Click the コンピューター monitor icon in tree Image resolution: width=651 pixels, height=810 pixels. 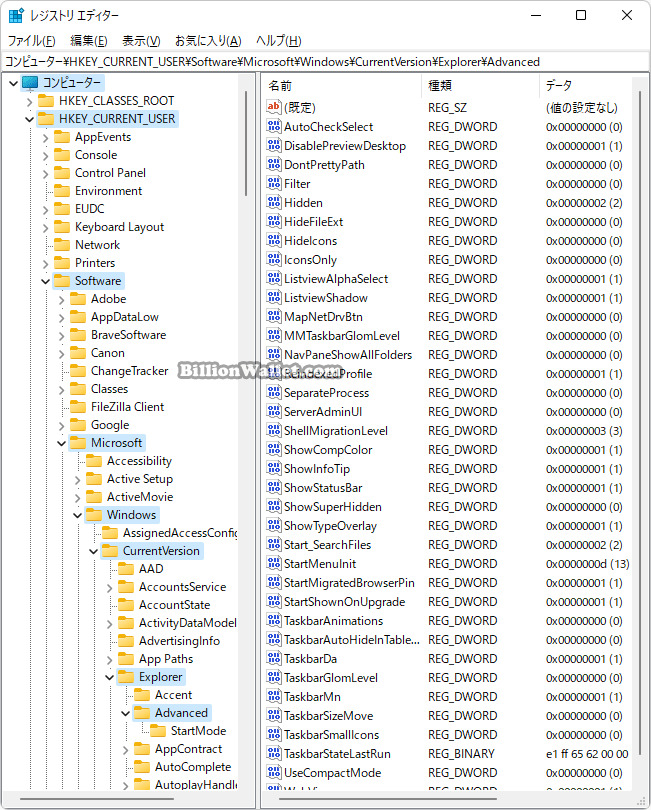click(30, 83)
